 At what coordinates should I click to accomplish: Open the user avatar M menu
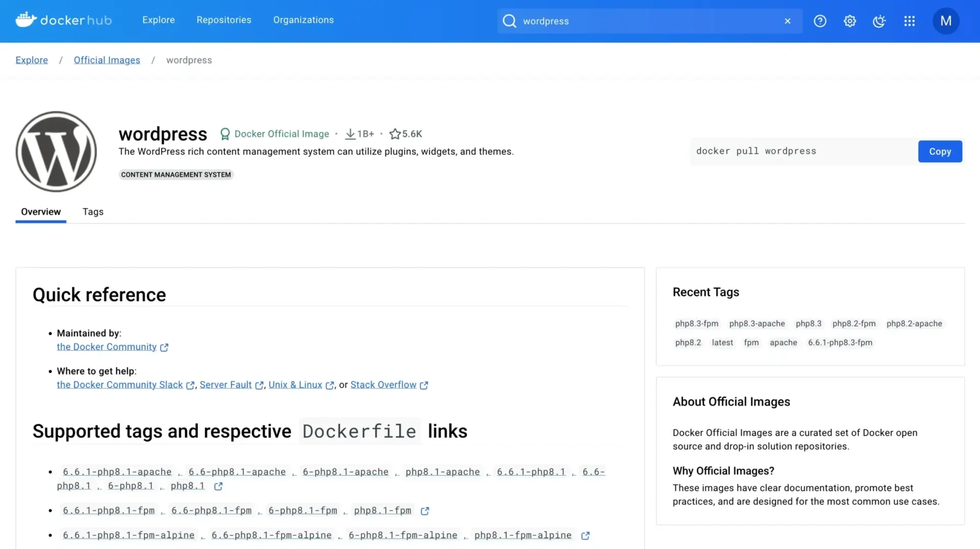click(945, 21)
